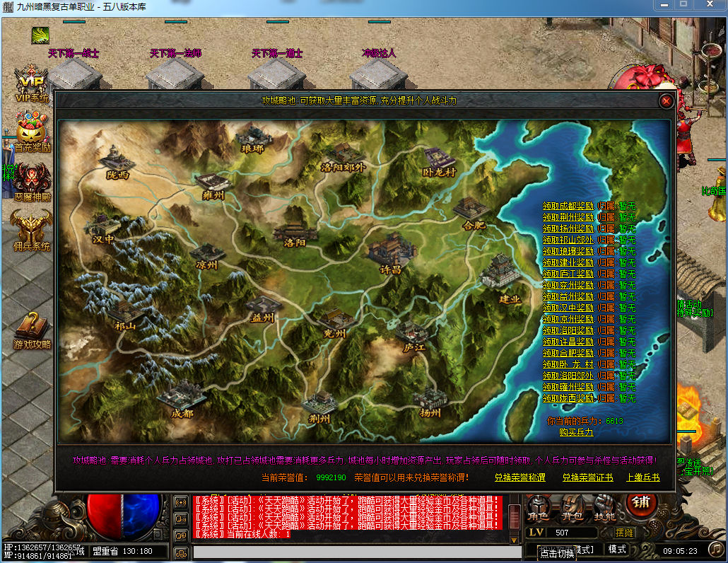728x563 pixels.
Task: Select the 益州 city on the map
Action: (x=263, y=310)
